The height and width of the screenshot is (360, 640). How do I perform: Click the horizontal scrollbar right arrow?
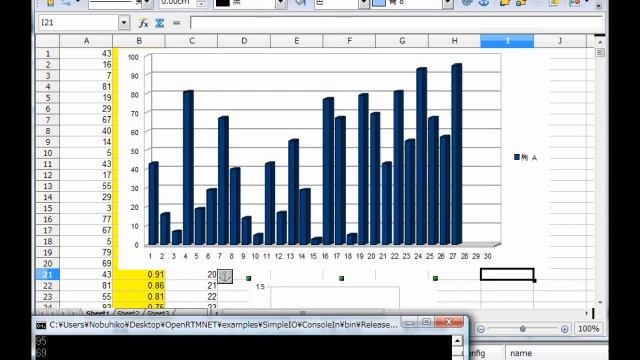[587, 313]
